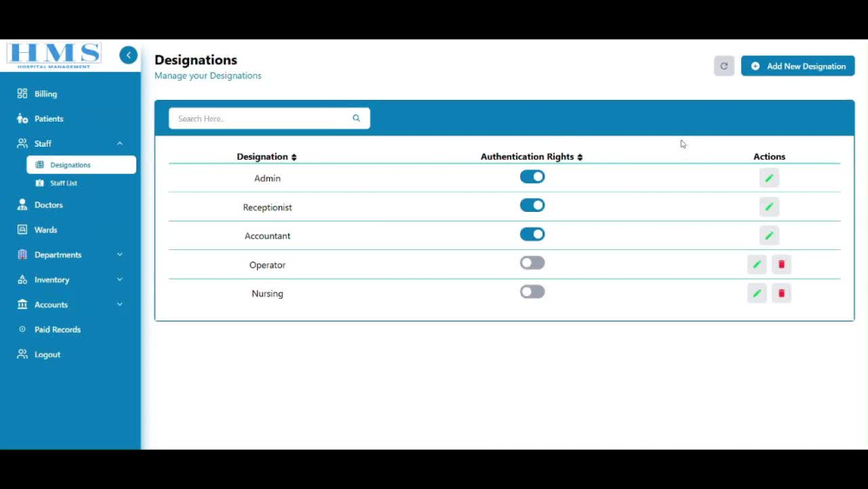868x489 pixels.
Task: Click the Doctors sidebar icon
Action: tap(23, 205)
